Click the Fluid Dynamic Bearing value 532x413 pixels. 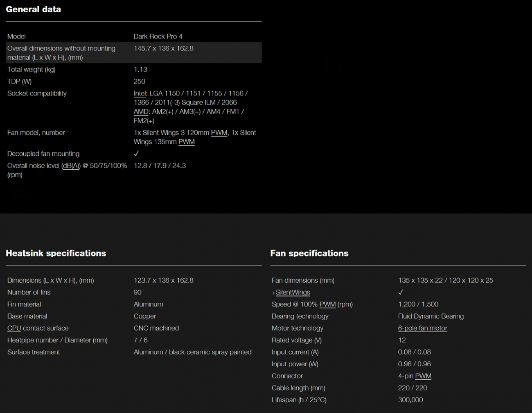click(431, 316)
